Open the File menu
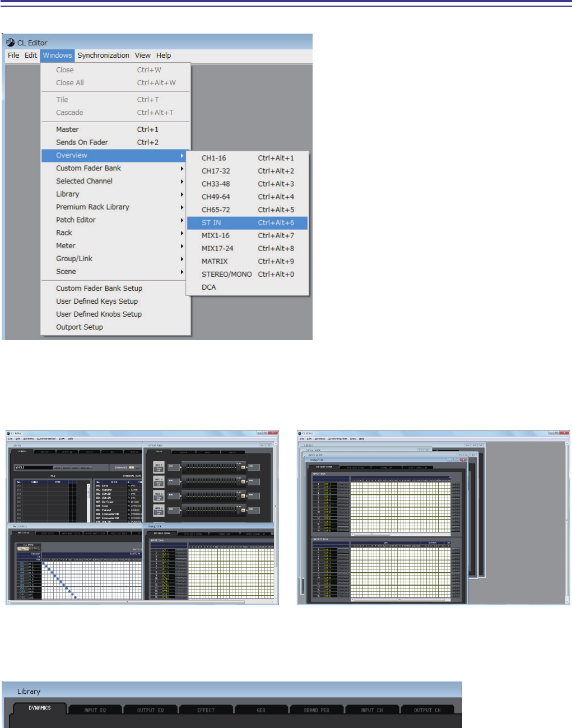This screenshot has width=572, height=728. tap(13, 55)
